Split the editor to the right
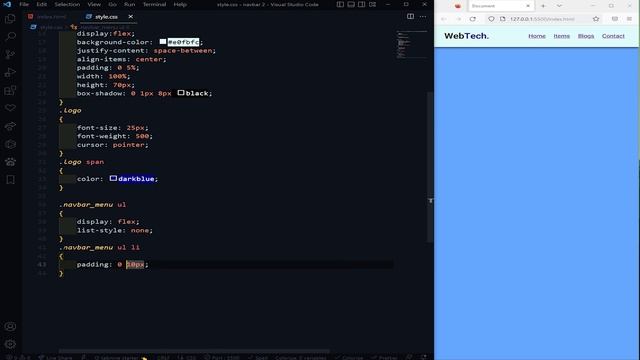The height and width of the screenshot is (360, 640). point(410,16)
